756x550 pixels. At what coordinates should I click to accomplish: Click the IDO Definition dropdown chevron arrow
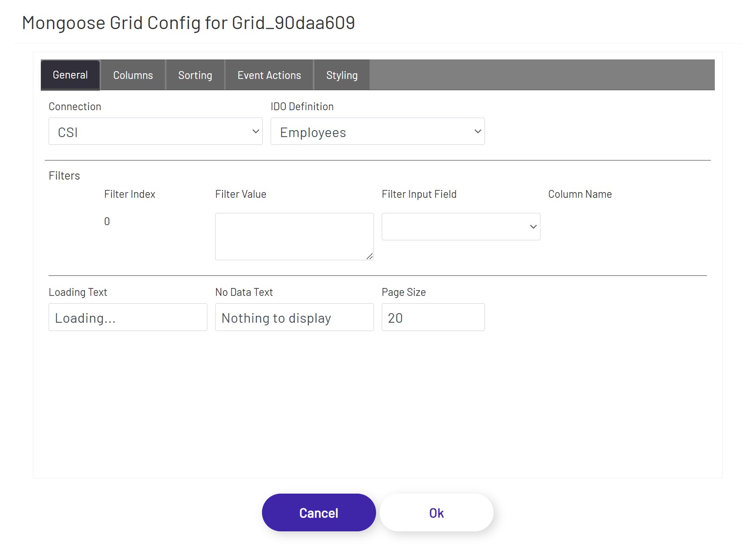(477, 131)
